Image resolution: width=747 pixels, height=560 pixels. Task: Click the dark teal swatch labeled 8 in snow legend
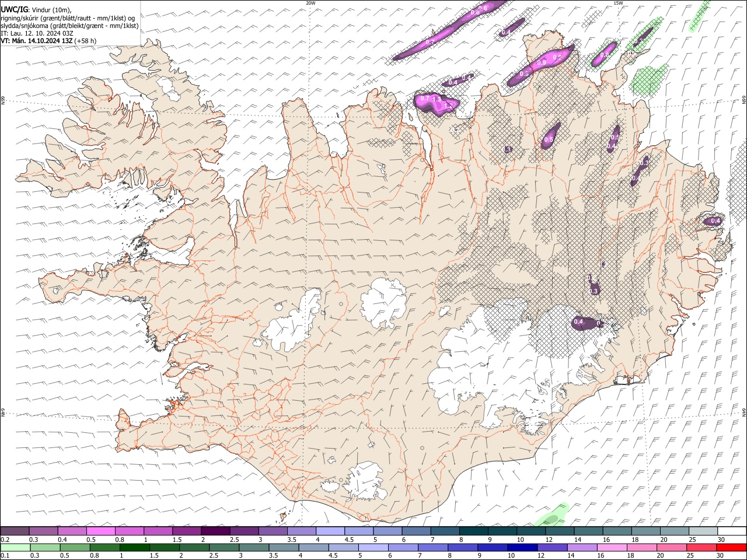473,531
